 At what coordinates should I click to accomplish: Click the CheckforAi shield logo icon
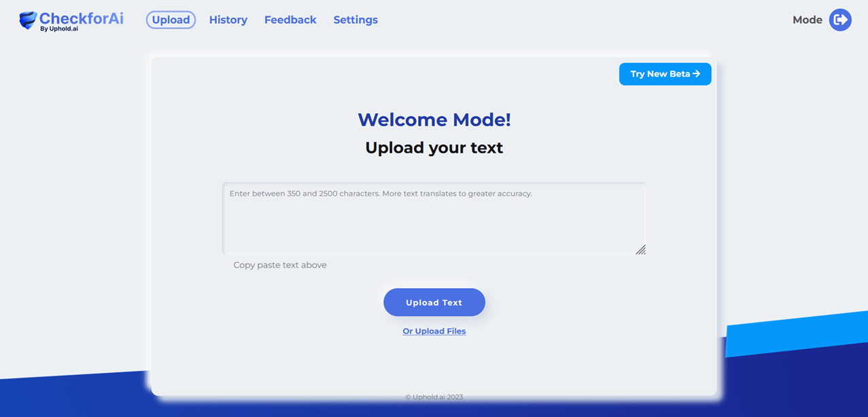pyautogui.click(x=28, y=20)
